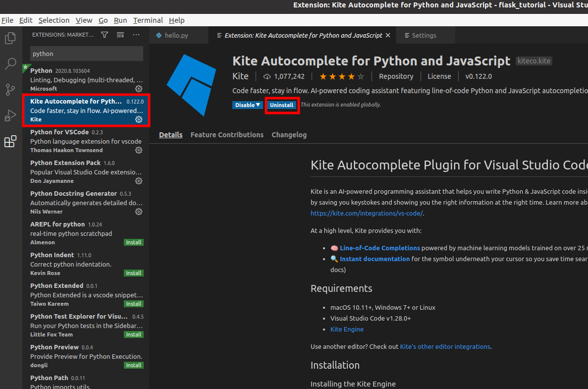Open the Extensions views and more actions ellipsis

click(x=136, y=35)
